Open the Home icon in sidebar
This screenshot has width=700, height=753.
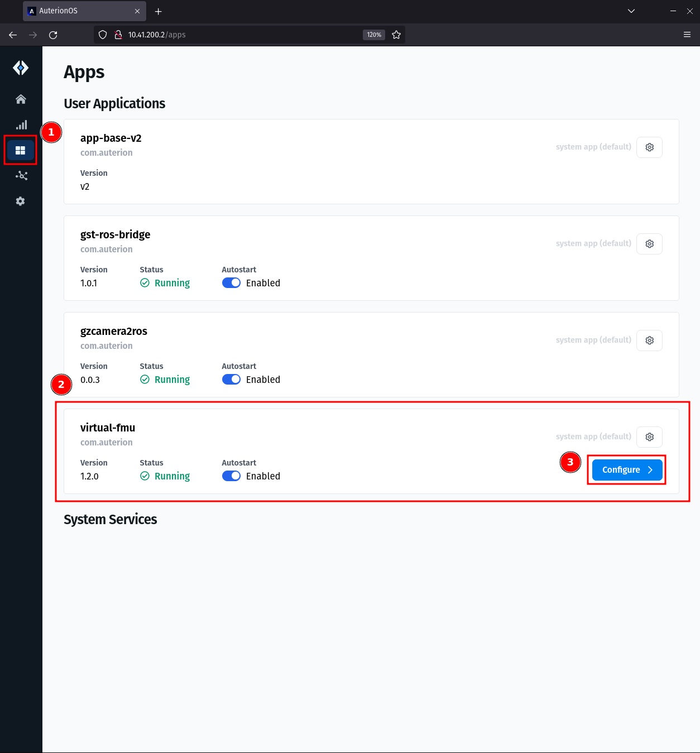21,99
